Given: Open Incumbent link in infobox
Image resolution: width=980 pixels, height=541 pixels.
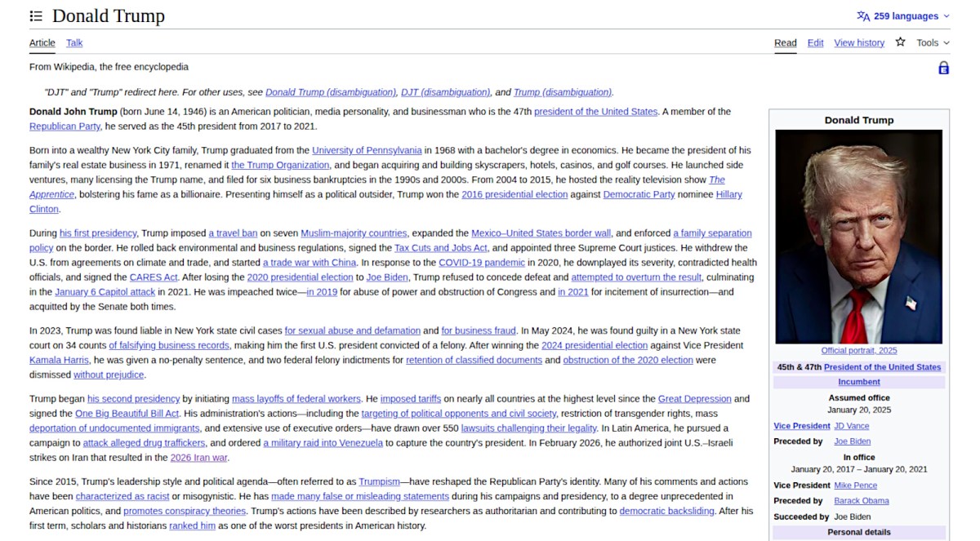Looking at the screenshot, I should (x=859, y=382).
